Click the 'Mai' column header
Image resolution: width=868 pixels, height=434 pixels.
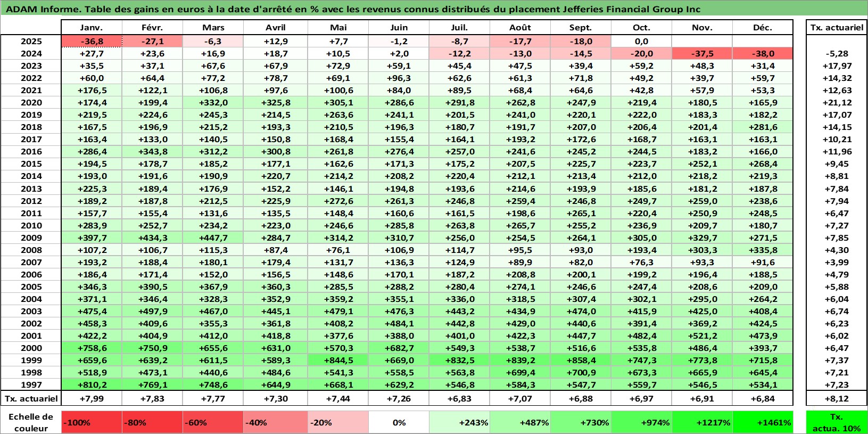[338, 28]
